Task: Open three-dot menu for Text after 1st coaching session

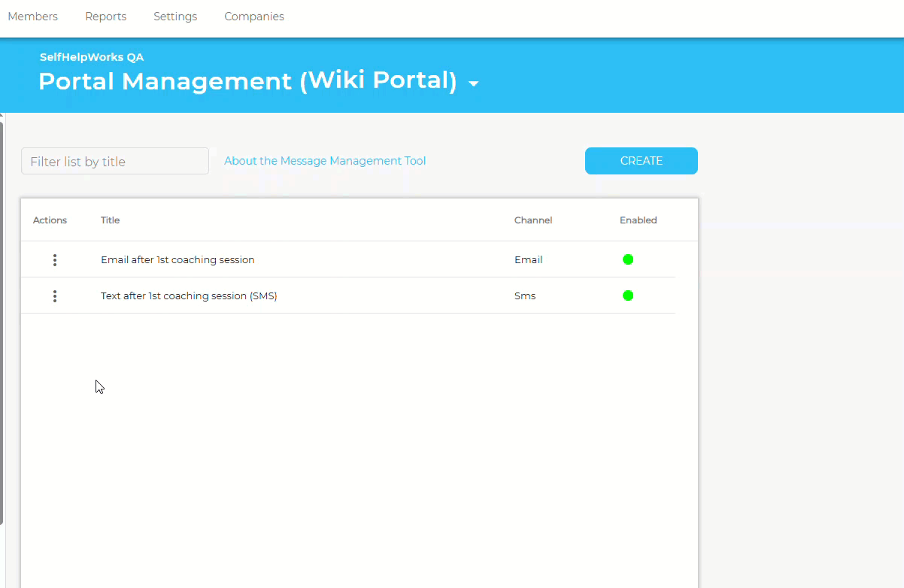Action: pos(55,296)
